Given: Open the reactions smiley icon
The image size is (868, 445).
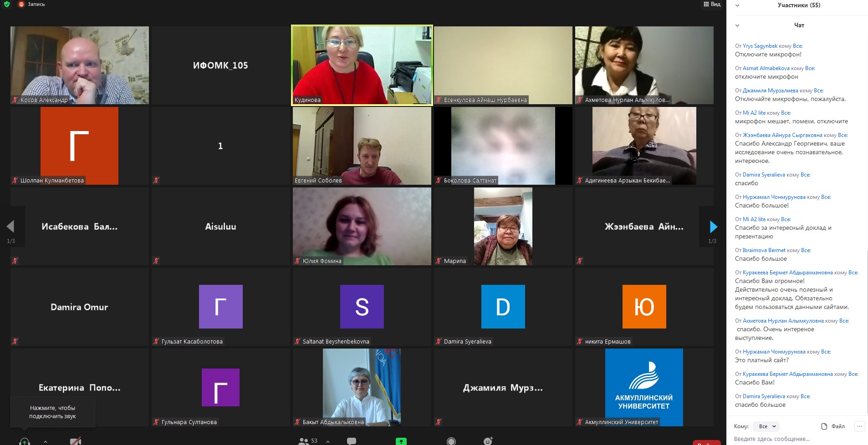Looking at the screenshot, I should click(488, 440).
